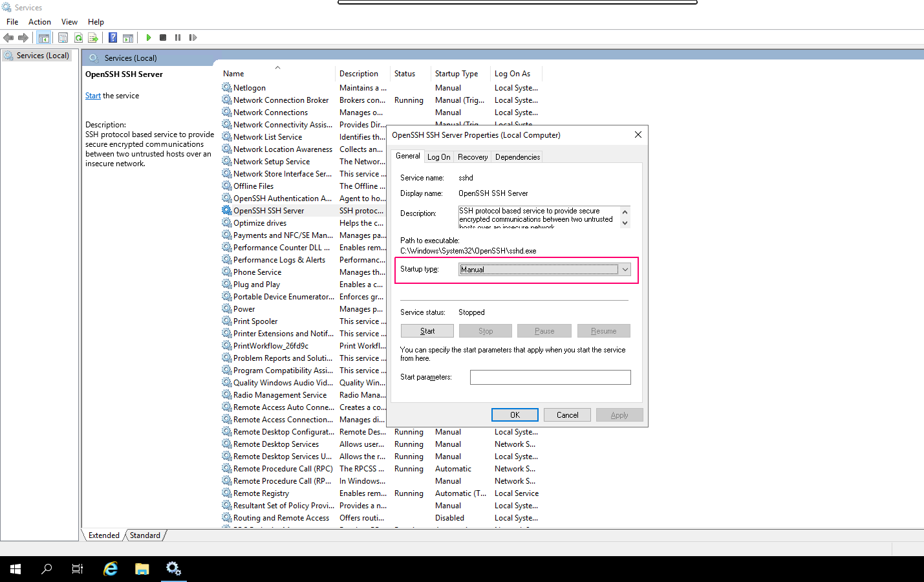Sort by the Name column header

click(x=277, y=74)
